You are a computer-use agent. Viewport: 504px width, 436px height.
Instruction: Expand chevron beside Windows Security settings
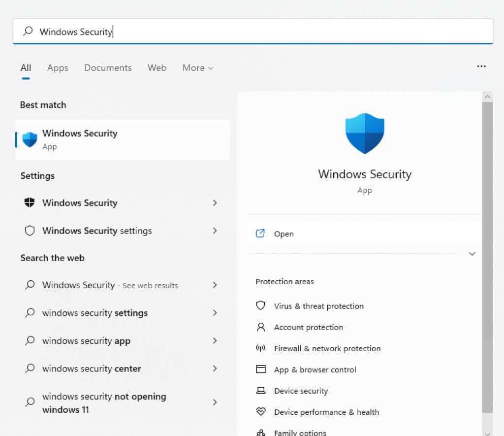click(x=215, y=231)
